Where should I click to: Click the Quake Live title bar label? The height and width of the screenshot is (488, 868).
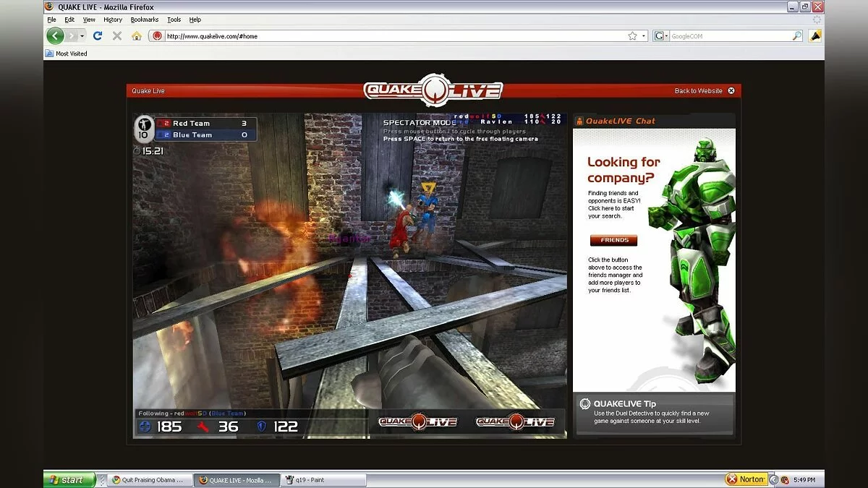[148, 91]
